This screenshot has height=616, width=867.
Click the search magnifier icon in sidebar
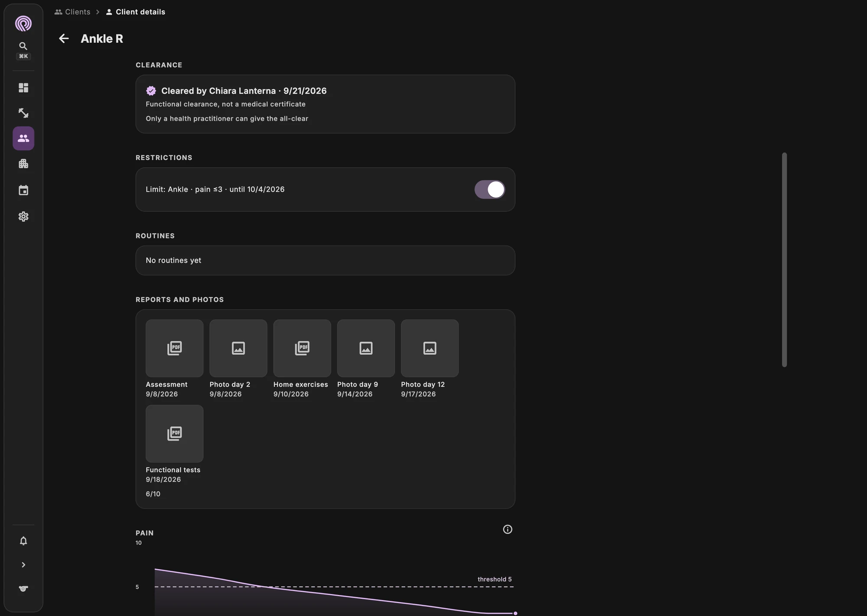[x=23, y=46]
